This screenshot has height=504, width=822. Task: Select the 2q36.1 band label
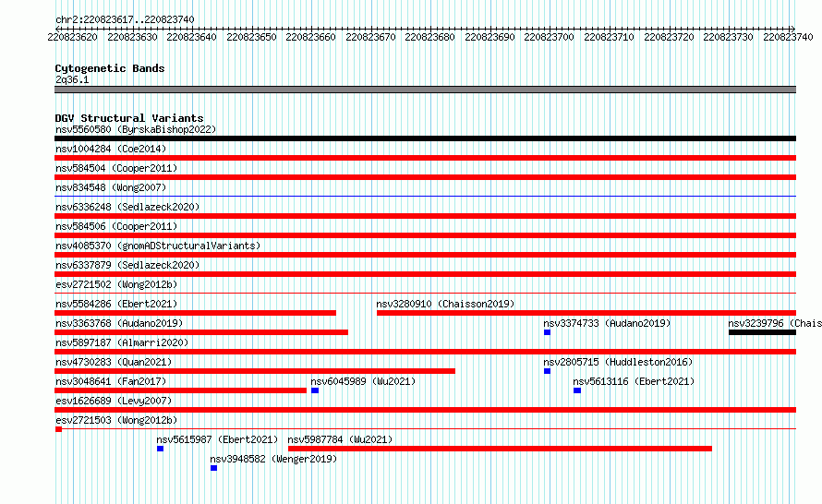(x=72, y=79)
